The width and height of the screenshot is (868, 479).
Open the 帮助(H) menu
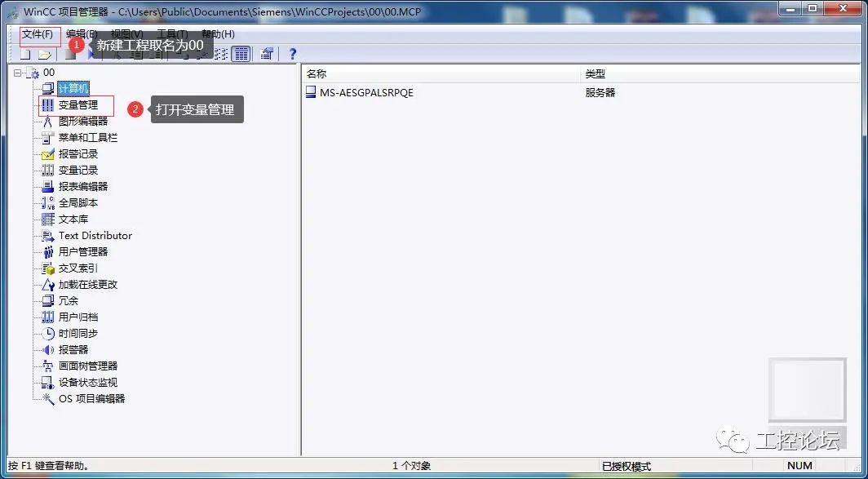click(x=218, y=34)
